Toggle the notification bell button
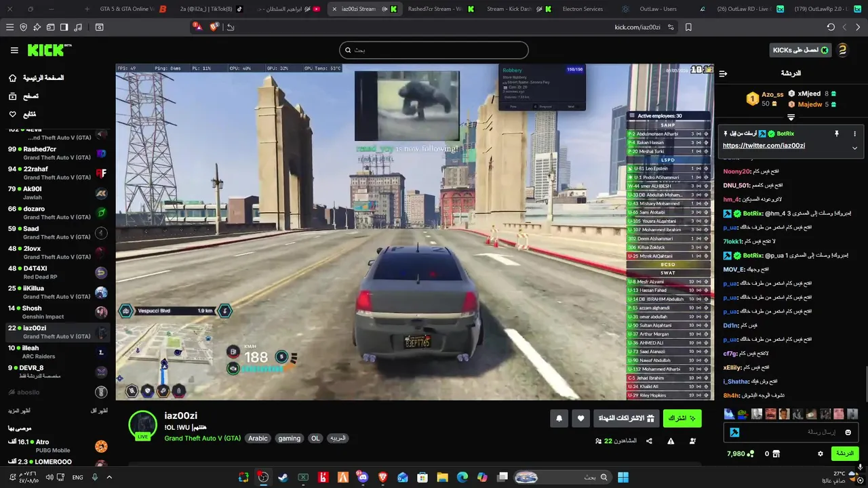The image size is (868, 488). point(559,419)
